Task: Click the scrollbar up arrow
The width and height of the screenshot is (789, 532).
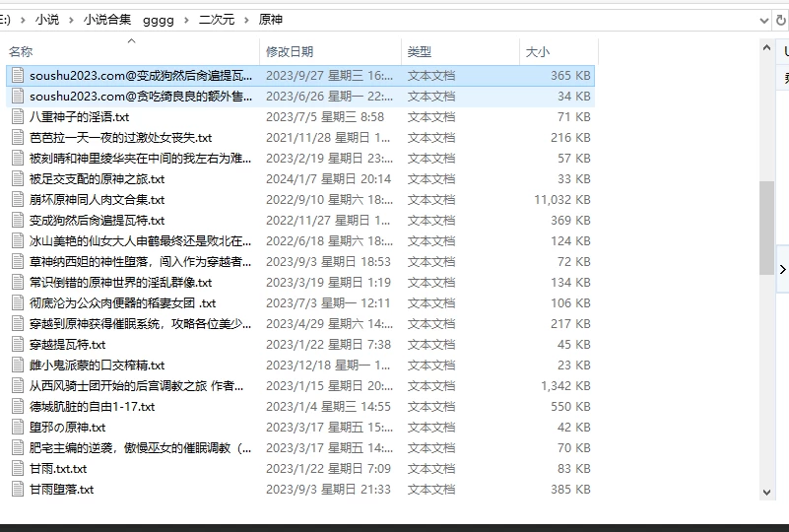Action: coord(767,48)
